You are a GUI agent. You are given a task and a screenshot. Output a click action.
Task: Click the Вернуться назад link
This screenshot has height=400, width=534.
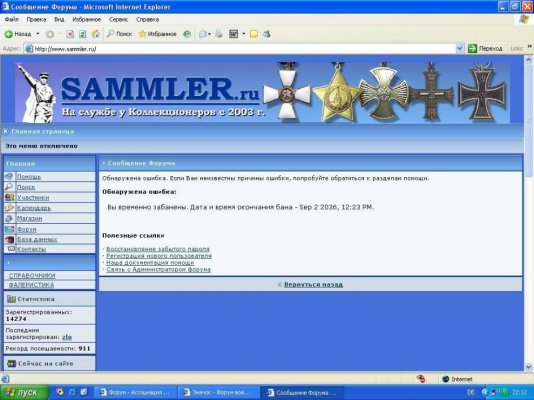point(313,284)
